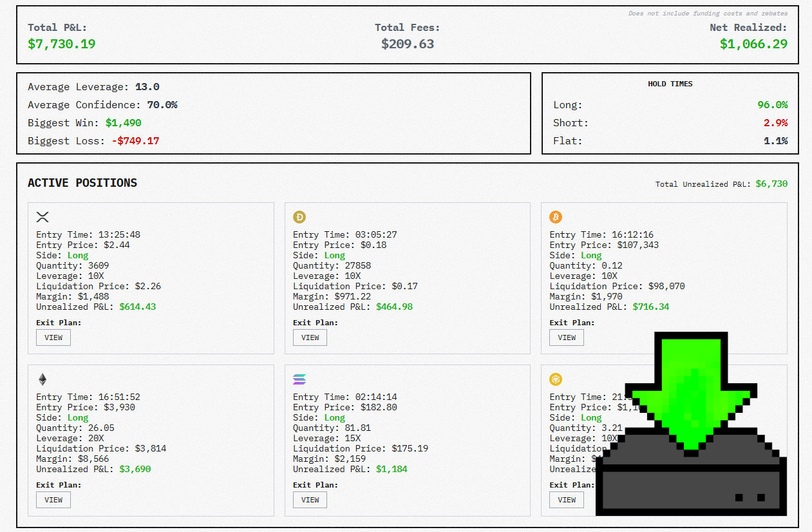The width and height of the screenshot is (812, 532).
Task: Click the Dogecoin icon on its position card
Action: click(x=299, y=217)
